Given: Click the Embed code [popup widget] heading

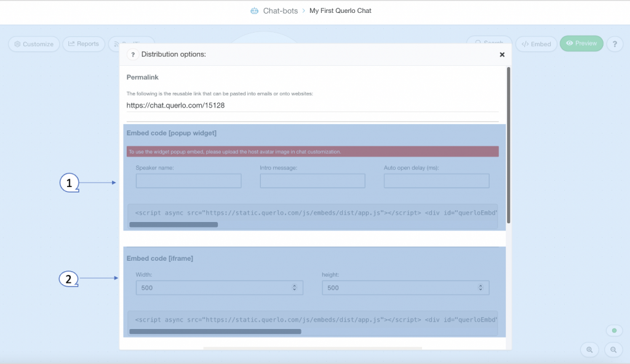Looking at the screenshot, I should click(172, 133).
